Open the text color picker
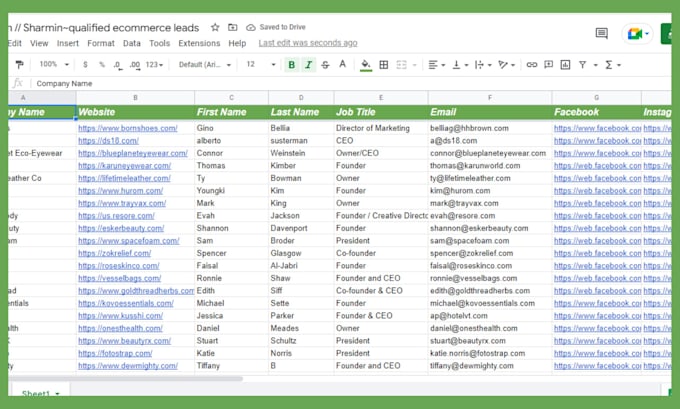 pos(343,64)
